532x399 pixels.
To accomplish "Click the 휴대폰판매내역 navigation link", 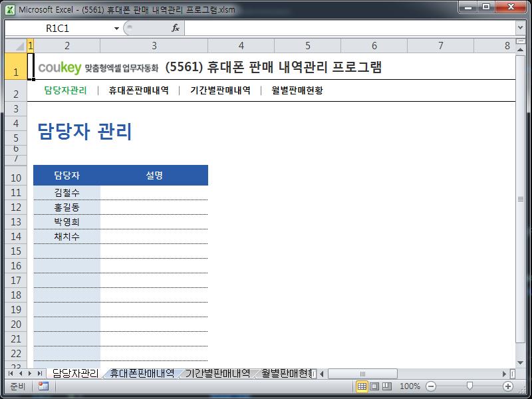I will (x=139, y=90).
